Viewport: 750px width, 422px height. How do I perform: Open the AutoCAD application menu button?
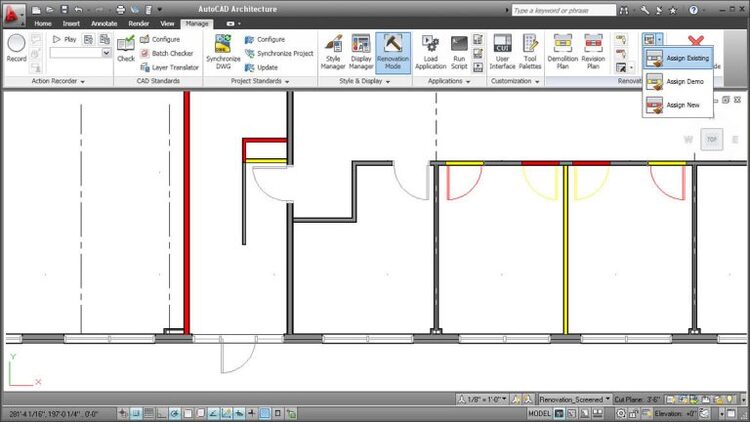(13, 14)
